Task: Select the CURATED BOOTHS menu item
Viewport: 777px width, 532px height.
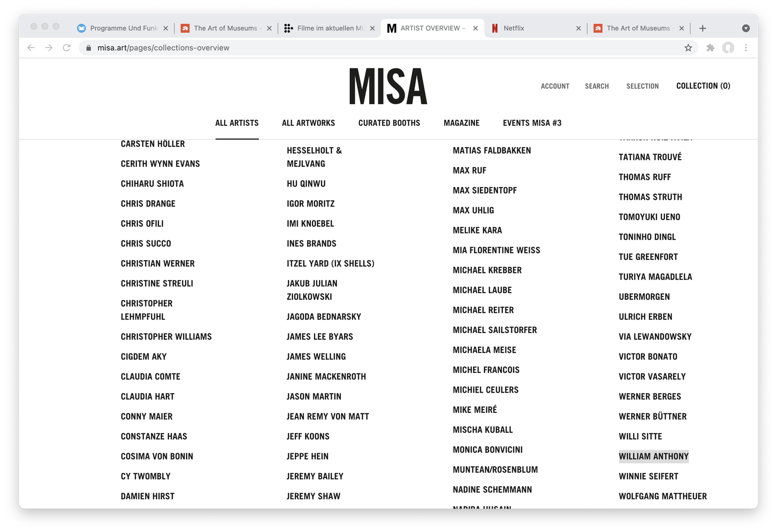Action: 389,123
